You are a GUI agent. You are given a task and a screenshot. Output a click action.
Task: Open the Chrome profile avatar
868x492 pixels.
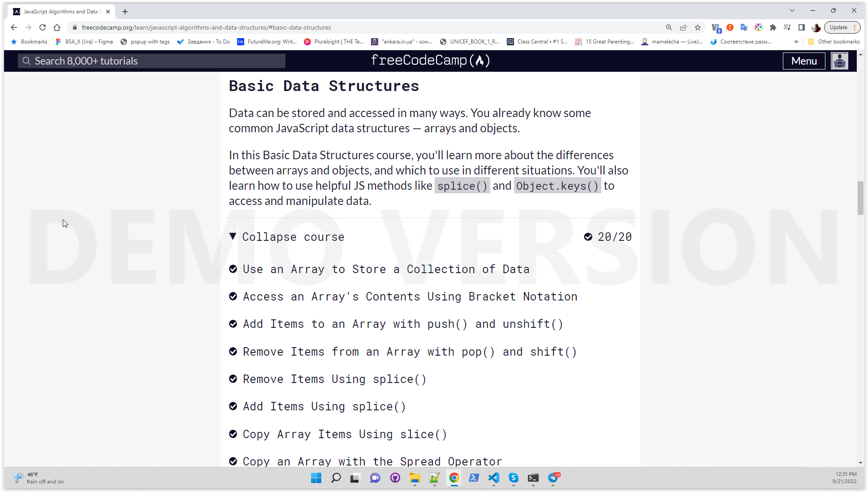point(816,27)
